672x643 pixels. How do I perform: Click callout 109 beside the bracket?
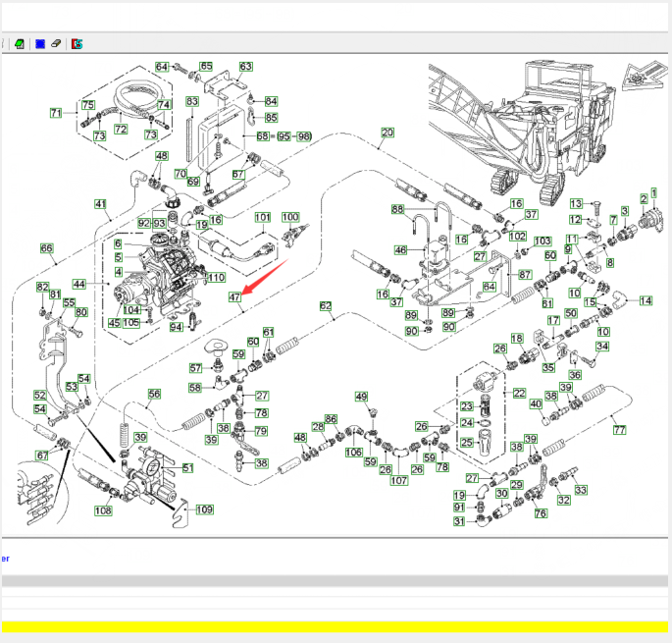(x=204, y=509)
